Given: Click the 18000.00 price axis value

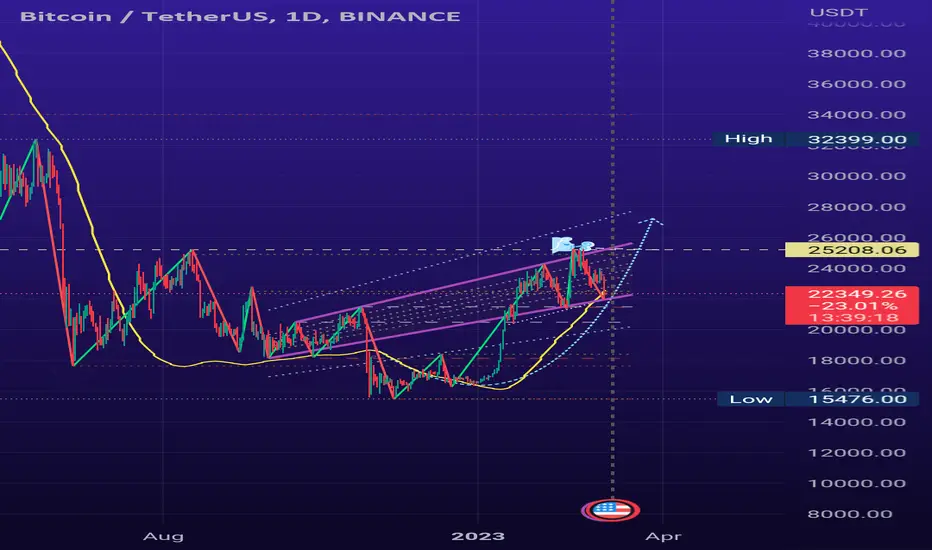Looking at the screenshot, I should [x=857, y=360].
